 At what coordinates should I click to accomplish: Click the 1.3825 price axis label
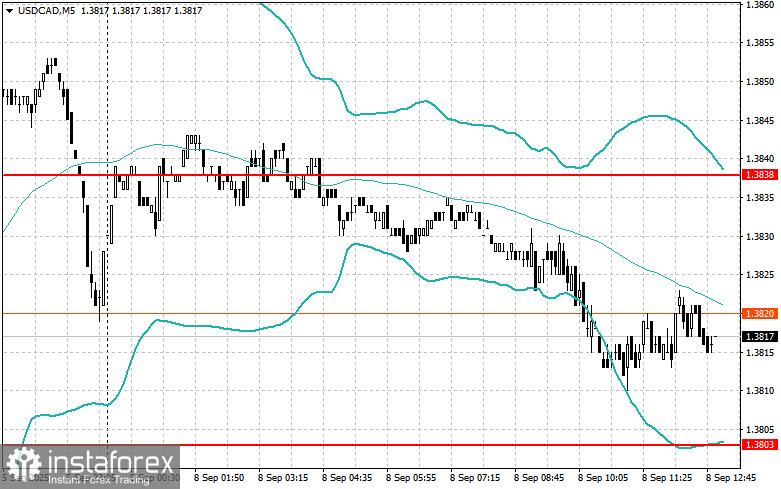click(x=760, y=275)
